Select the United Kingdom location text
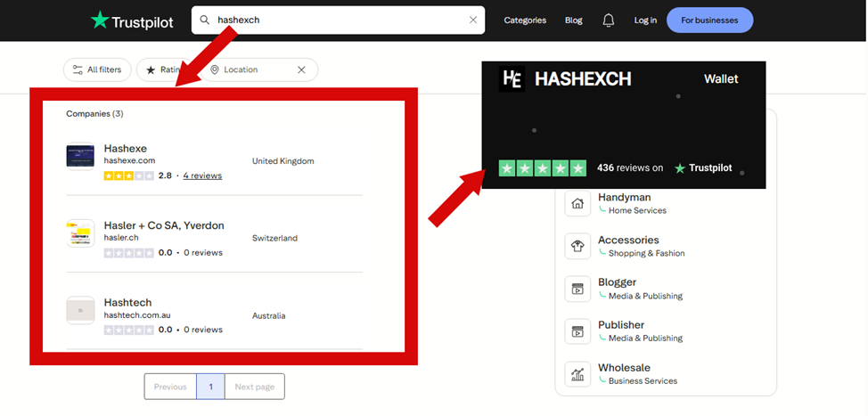868x416 pixels. click(283, 161)
